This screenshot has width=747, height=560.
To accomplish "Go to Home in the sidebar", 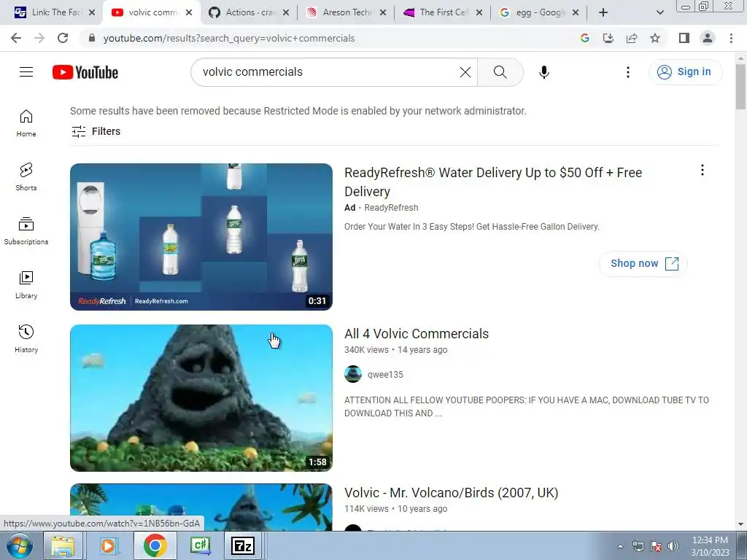I will click(26, 123).
